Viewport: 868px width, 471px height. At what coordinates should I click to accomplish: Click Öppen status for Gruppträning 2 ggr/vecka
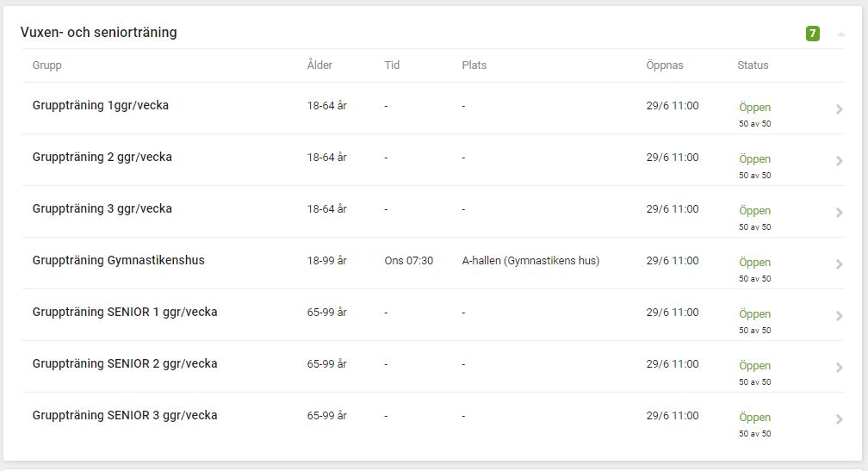[754, 159]
